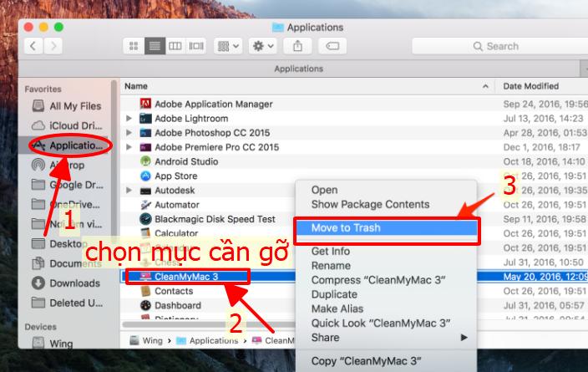This screenshot has width=588, height=372.
Task: Click Dec 1, 2016, 18:17 date cell
Action: tap(541, 147)
